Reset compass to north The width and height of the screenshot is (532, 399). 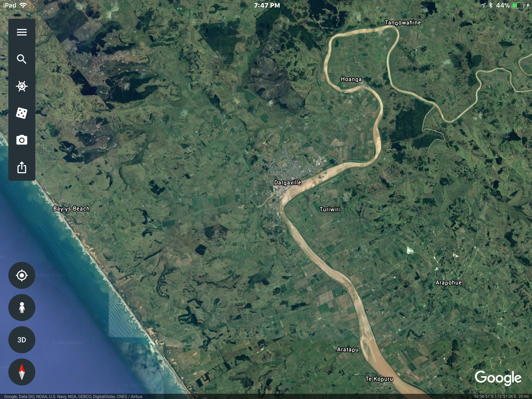click(x=22, y=372)
